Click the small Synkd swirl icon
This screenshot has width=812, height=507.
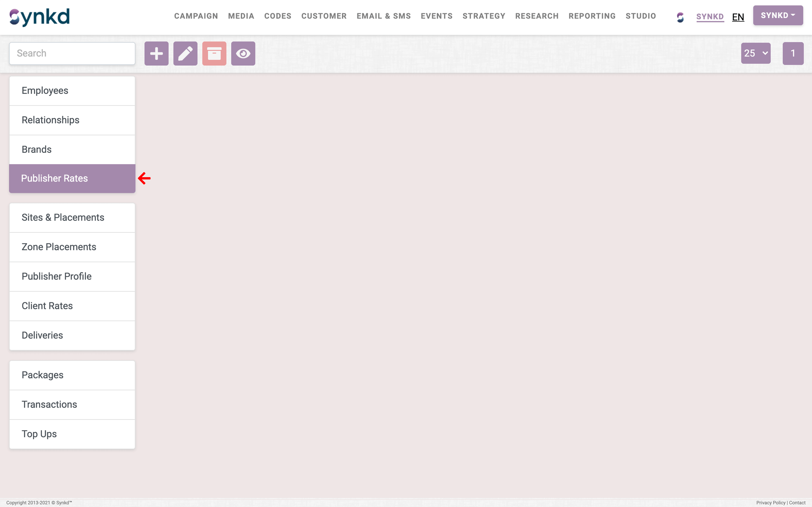[x=680, y=17]
